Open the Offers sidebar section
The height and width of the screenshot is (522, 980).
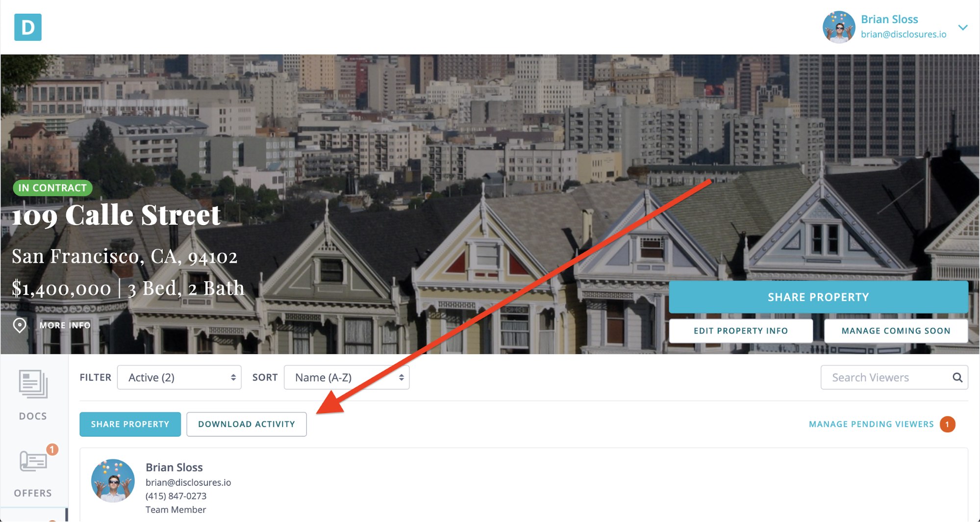click(x=33, y=472)
